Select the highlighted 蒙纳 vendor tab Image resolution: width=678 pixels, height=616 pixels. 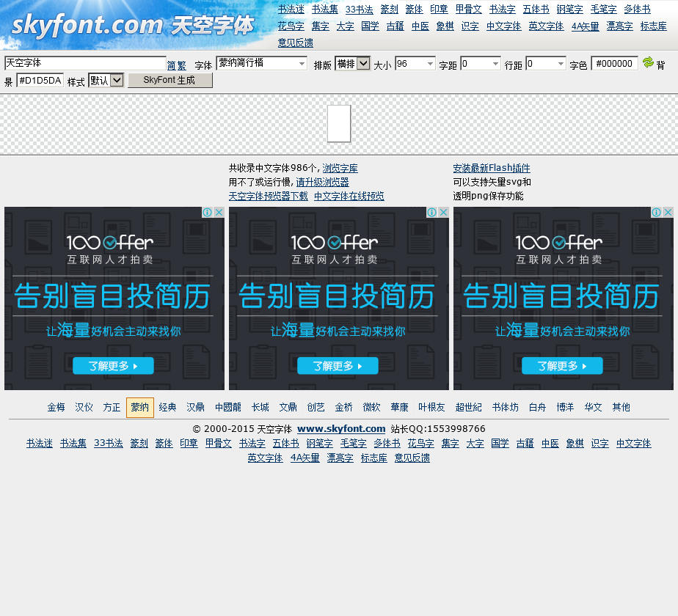[140, 408]
